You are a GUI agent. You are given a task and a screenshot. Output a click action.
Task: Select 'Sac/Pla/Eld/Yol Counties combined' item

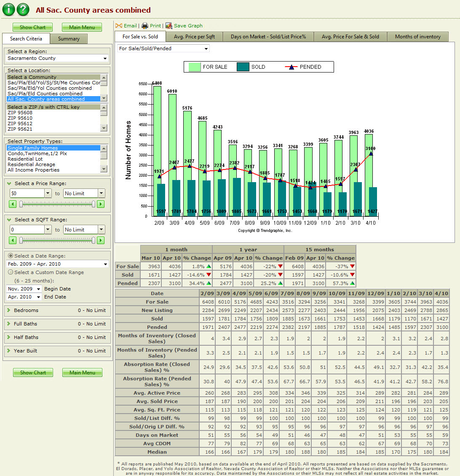pyautogui.click(x=53, y=88)
